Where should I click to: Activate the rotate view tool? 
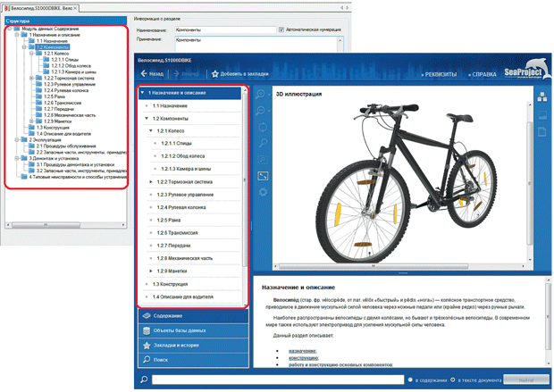click(x=263, y=127)
